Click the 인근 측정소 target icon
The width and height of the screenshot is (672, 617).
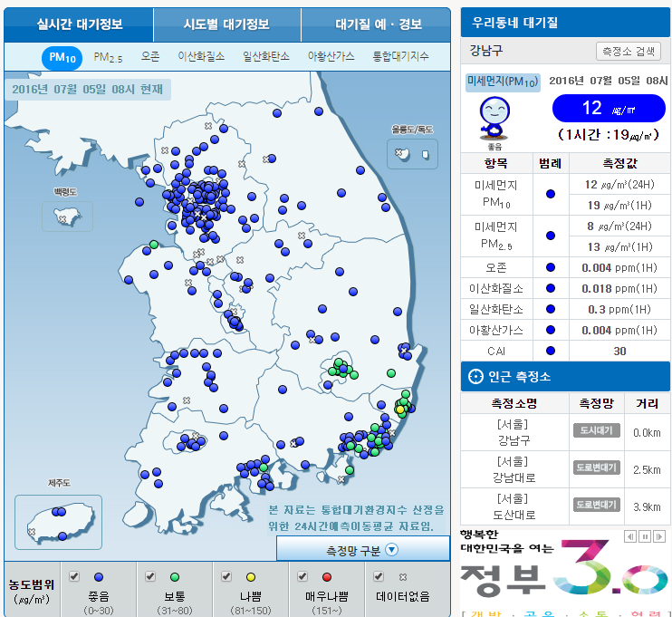475,376
